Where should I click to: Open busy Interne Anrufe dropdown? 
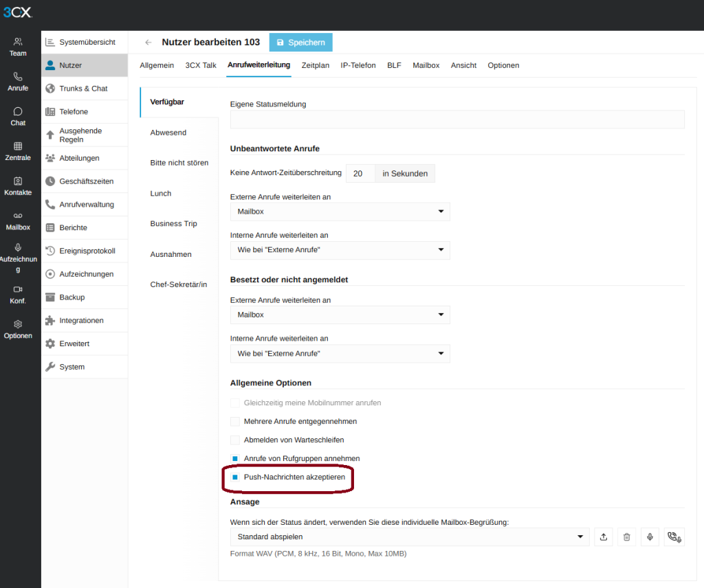[x=340, y=354]
